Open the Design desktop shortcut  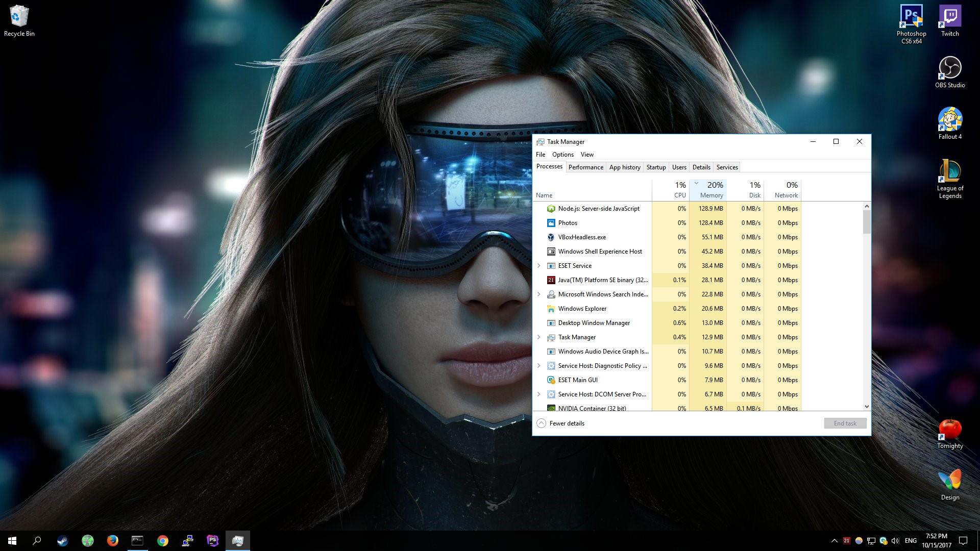[950, 485]
